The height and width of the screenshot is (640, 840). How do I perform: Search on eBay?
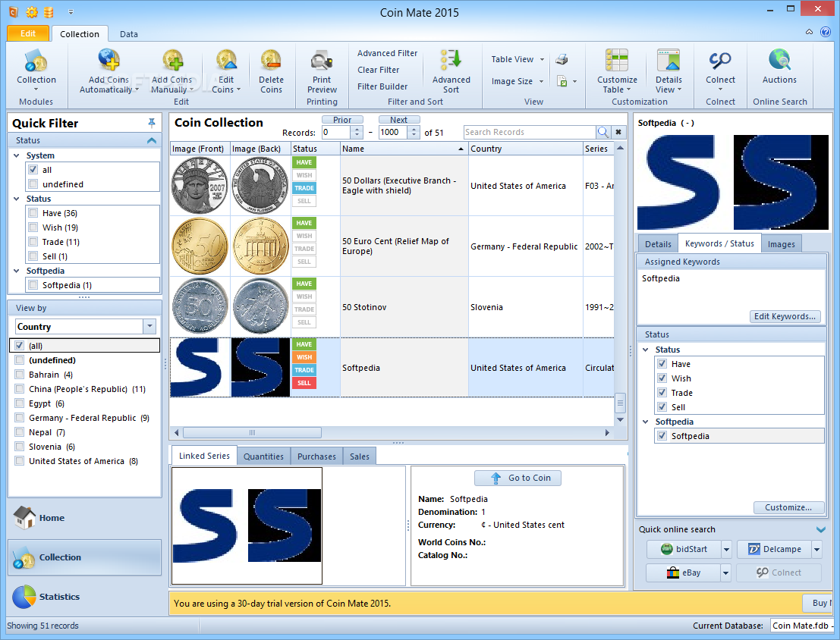(x=684, y=573)
